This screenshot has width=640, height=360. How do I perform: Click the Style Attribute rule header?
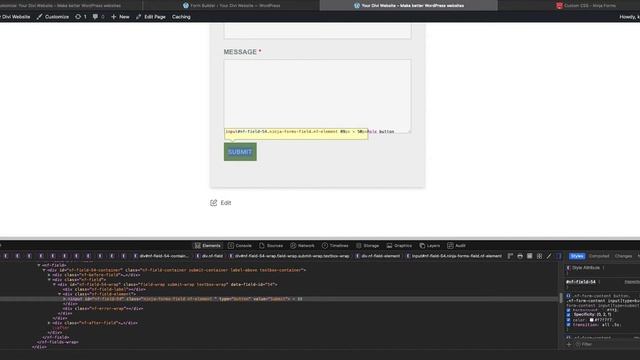586,268
